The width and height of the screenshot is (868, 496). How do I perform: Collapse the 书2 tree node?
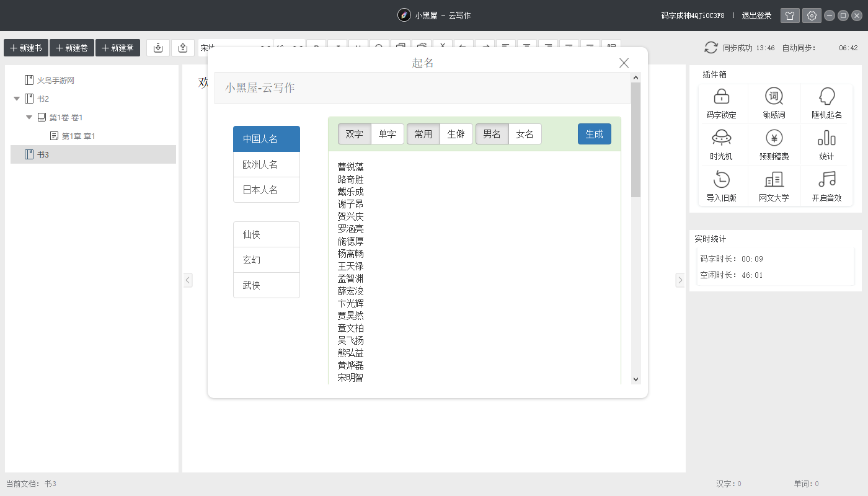(17, 99)
